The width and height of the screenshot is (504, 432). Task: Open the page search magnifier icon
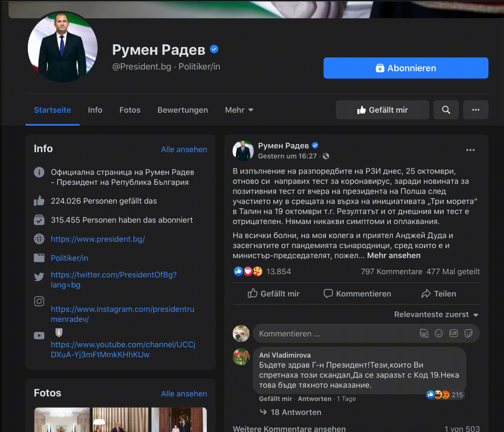pos(446,110)
